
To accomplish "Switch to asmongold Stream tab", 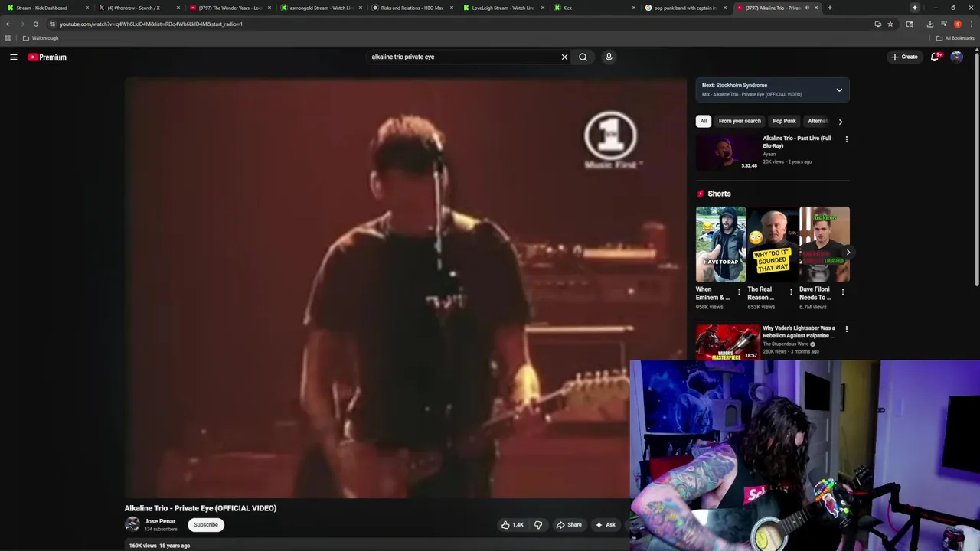I will (x=319, y=8).
